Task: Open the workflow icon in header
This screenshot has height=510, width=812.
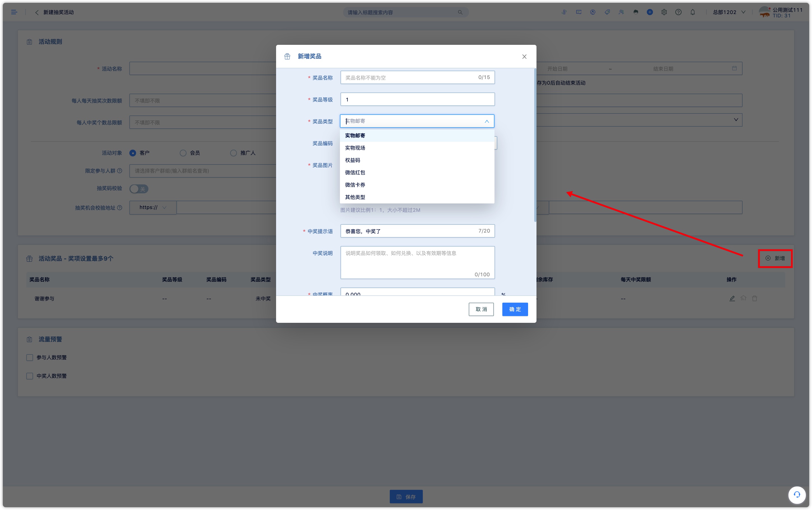Action: pyautogui.click(x=564, y=12)
